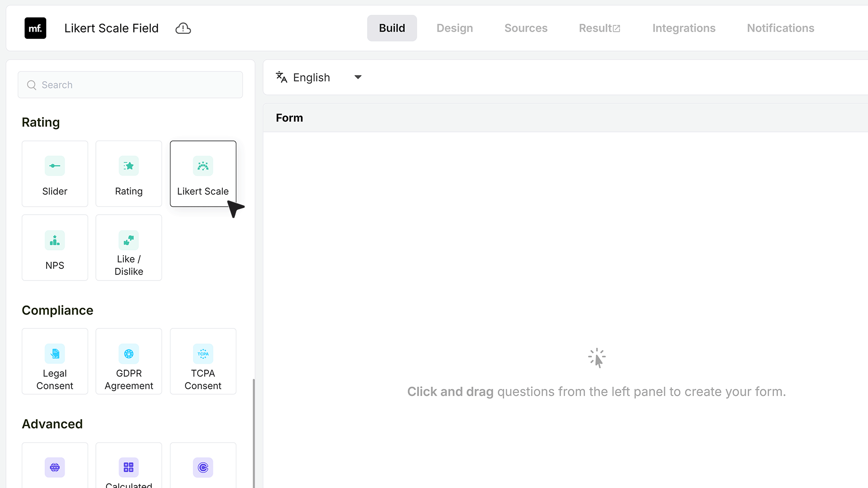The image size is (868, 488).
Task: Open the Notifications tab
Action: 780,28
